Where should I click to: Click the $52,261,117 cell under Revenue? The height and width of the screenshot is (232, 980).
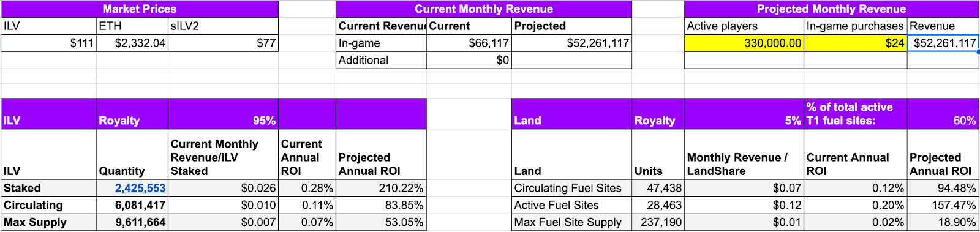(x=943, y=43)
